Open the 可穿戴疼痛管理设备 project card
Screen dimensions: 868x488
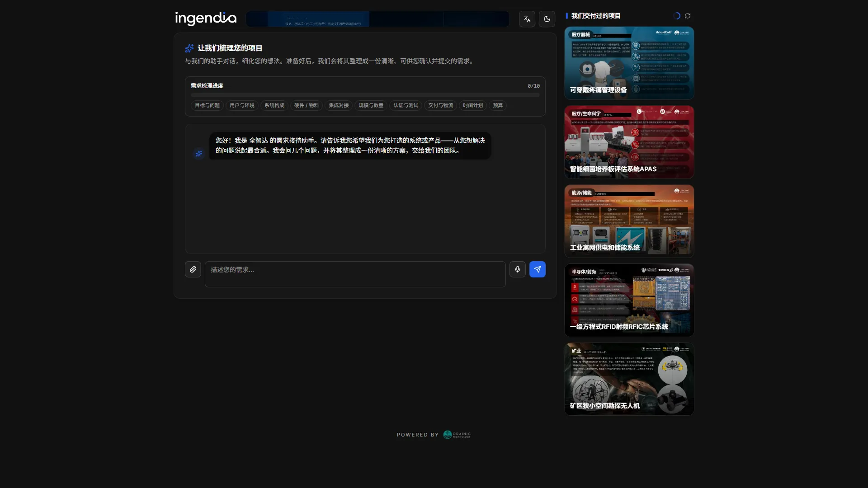[x=629, y=63]
